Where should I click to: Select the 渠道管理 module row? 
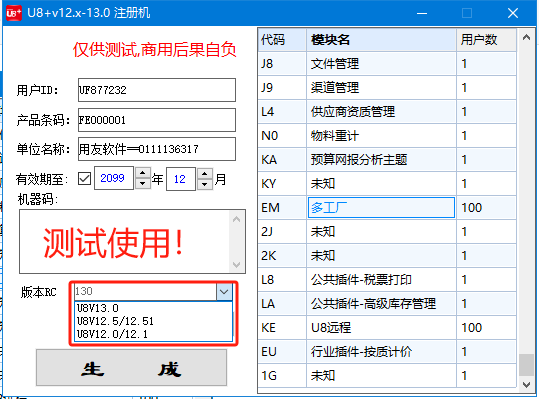[x=387, y=88]
